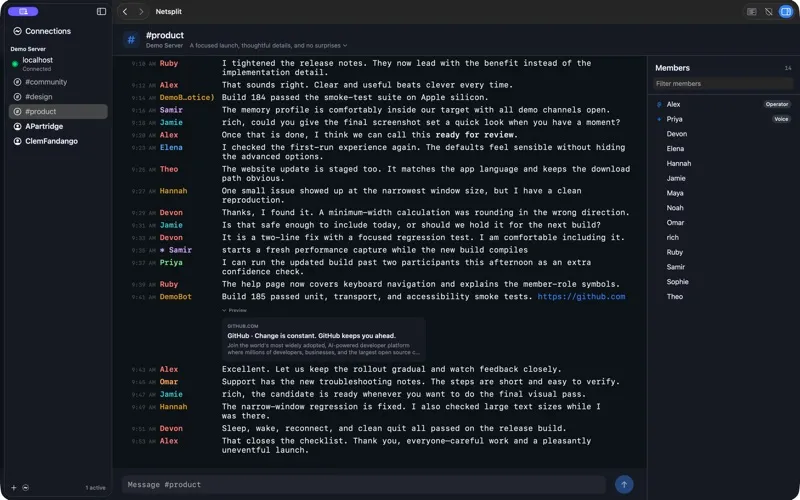This screenshot has width=800, height=500.
Task: Open the github.com link in DemoBot message
Action: [581, 296]
